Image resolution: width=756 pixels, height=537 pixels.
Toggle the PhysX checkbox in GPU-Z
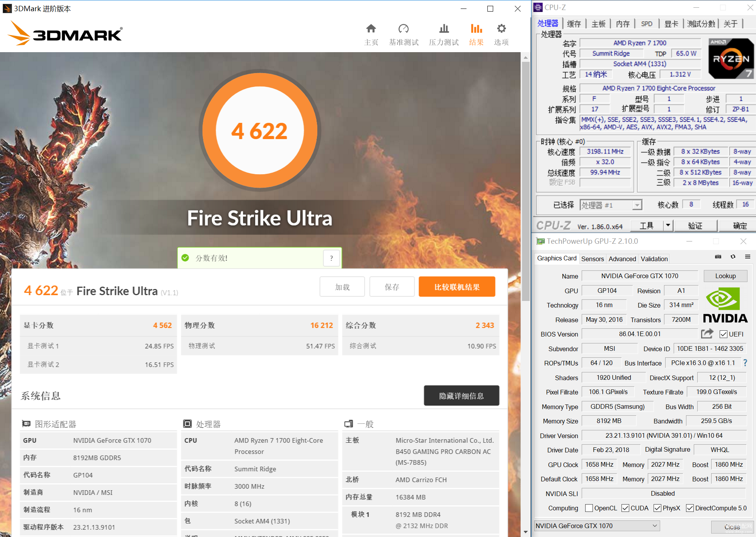(657, 508)
